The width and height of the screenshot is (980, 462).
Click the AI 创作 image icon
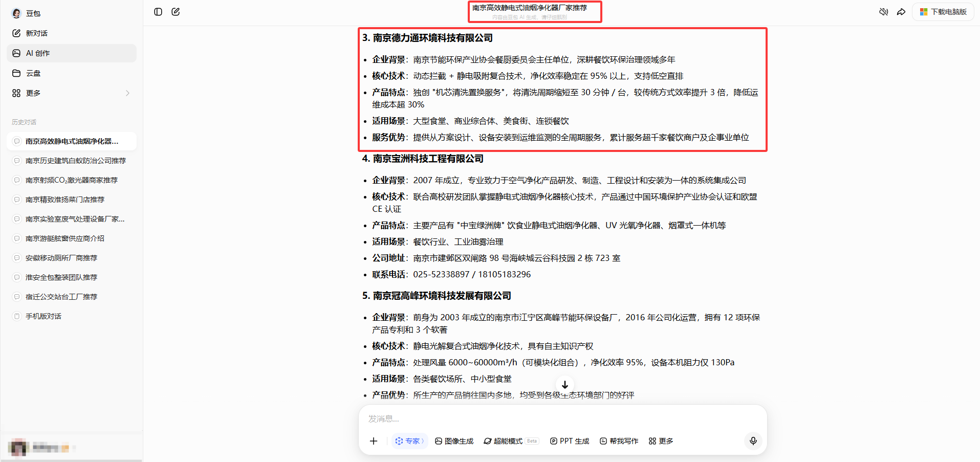point(16,53)
